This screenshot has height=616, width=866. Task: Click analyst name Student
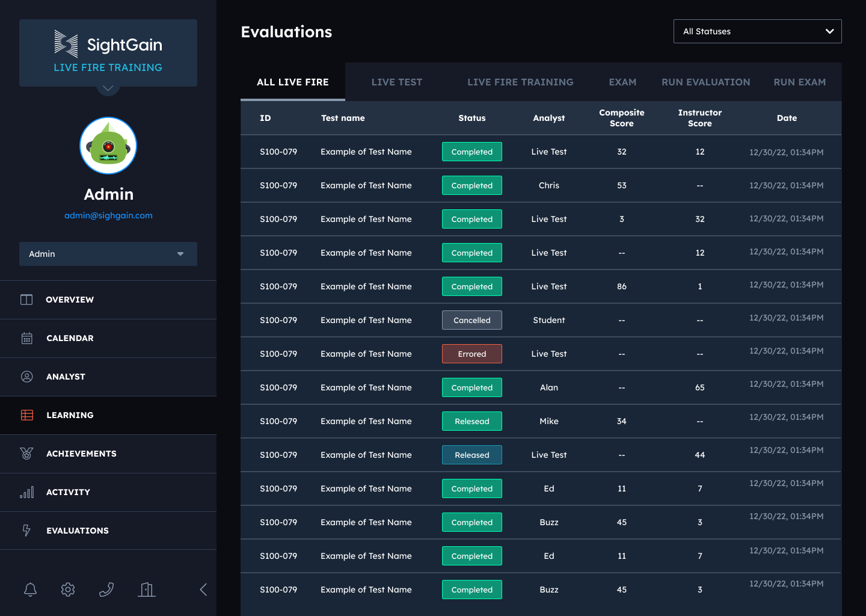[549, 320]
